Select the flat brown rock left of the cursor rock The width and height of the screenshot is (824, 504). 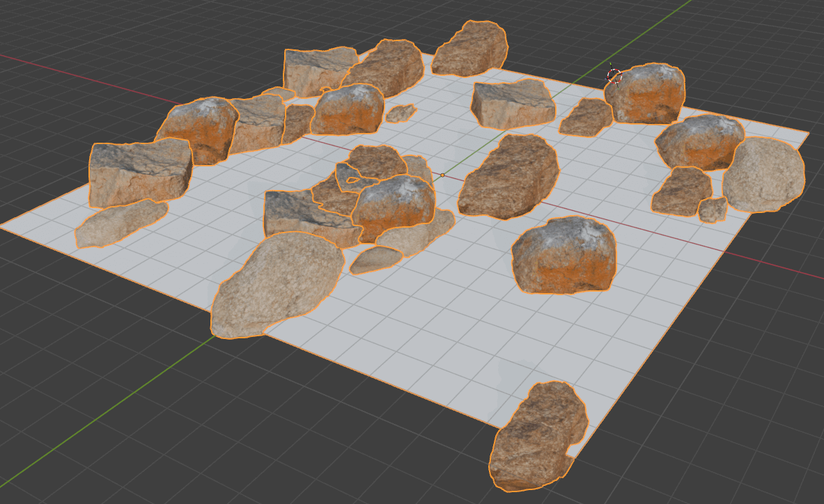click(585, 117)
